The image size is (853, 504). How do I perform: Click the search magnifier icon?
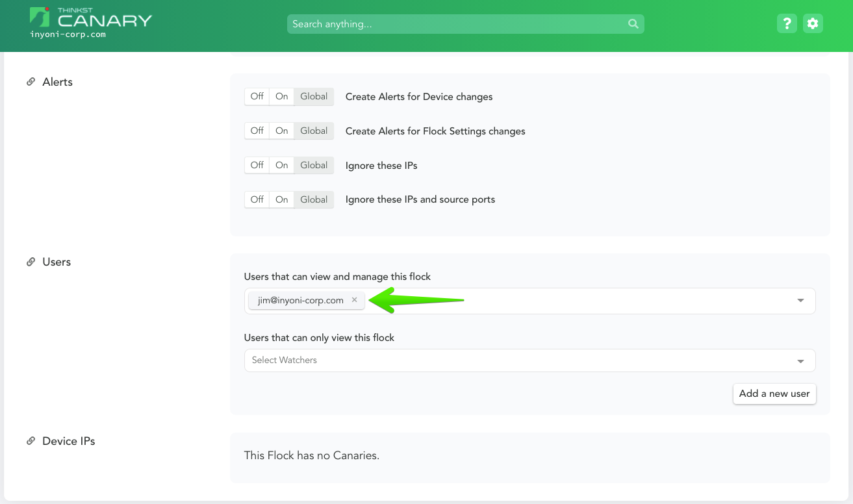tap(633, 23)
